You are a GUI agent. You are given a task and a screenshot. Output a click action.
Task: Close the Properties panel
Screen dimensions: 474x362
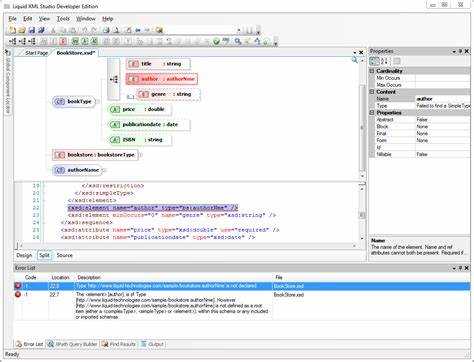click(x=467, y=51)
